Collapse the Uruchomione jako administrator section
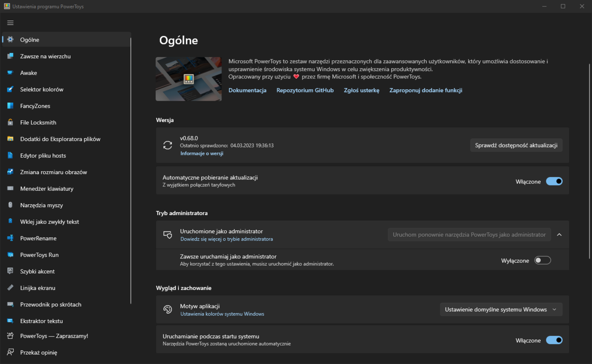The height and width of the screenshot is (364, 592). pyautogui.click(x=559, y=235)
